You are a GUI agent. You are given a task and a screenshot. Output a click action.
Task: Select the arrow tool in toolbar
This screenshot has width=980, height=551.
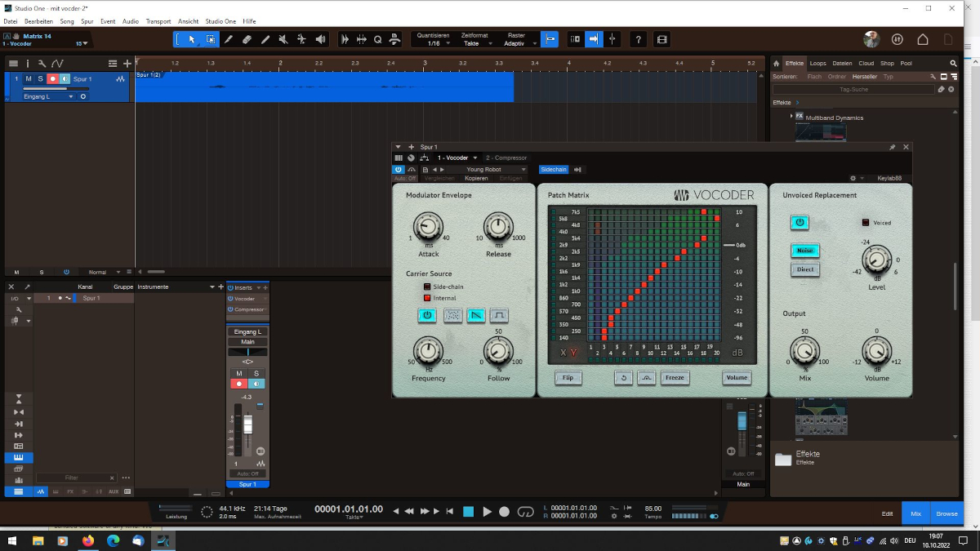coord(192,39)
